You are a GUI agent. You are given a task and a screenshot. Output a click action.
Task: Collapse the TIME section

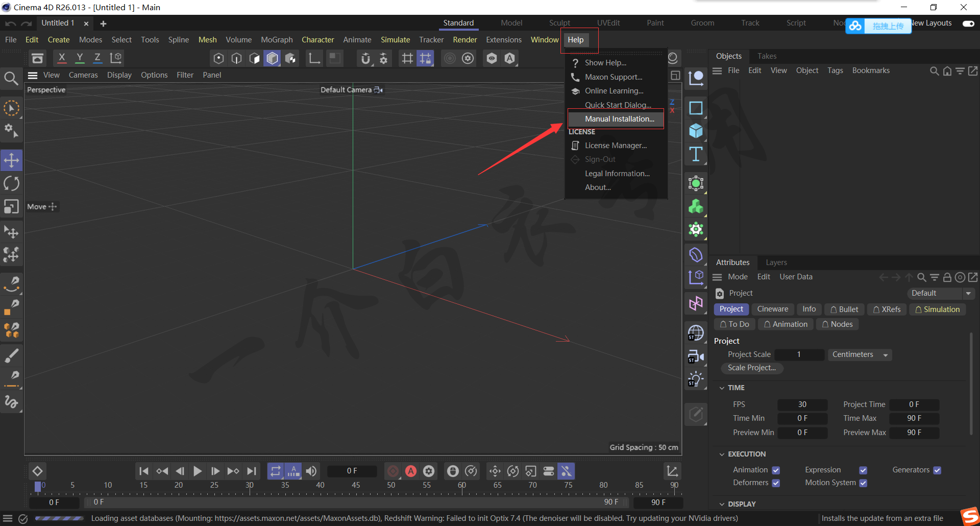(x=722, y=388)
